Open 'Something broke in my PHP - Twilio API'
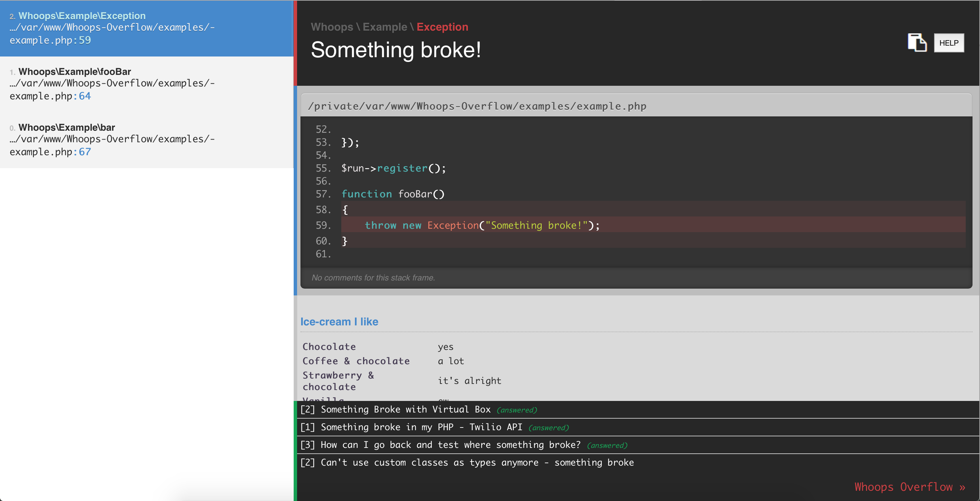980x501 pixels. [x=421, y=427]
